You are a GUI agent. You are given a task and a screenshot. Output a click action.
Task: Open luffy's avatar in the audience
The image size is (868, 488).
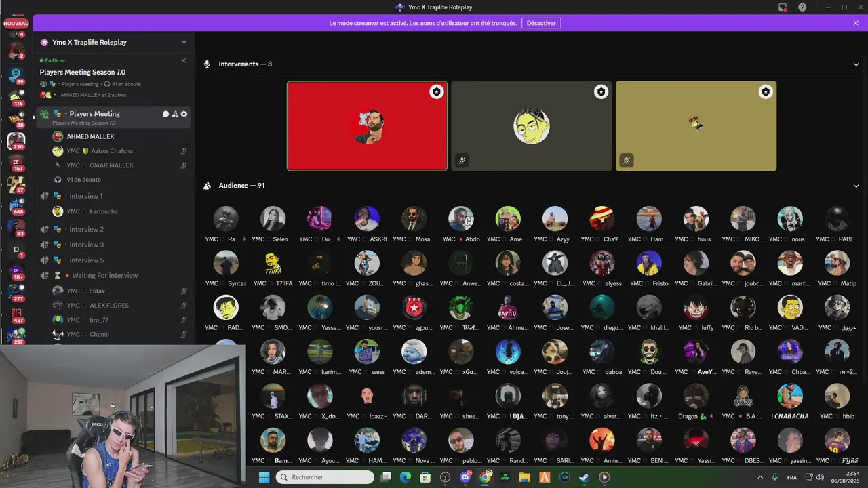[x=696, y=308]
